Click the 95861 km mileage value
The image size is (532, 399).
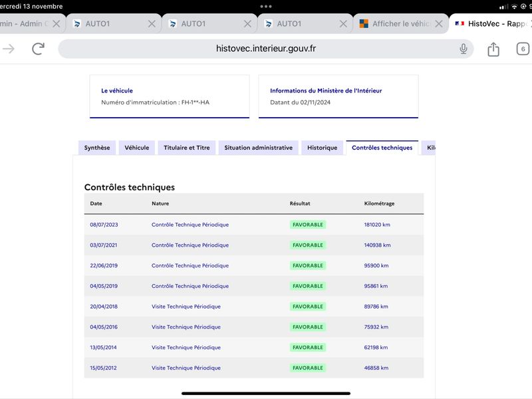tap(376, 286)
